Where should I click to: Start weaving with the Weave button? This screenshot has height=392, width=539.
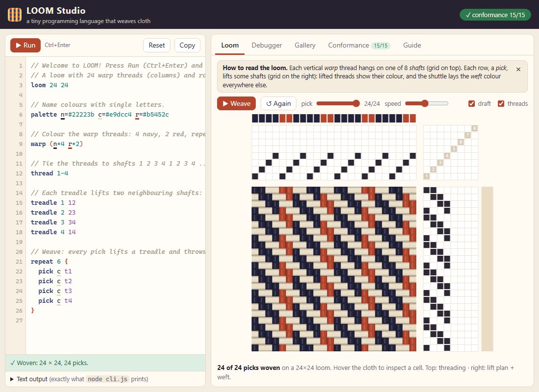tap(237, 103)
